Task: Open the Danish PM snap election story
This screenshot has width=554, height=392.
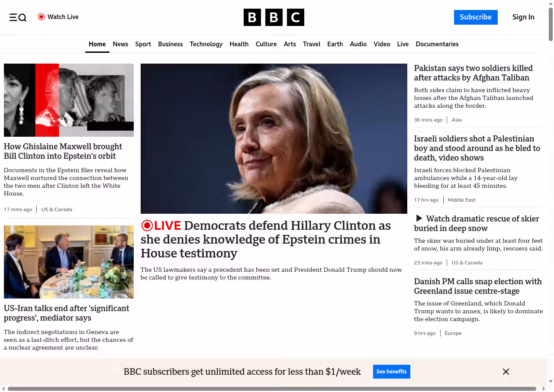Action: point(478,286)
